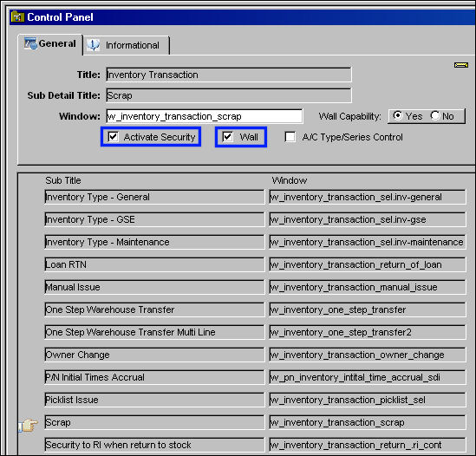Screen dimensions: 476x456
Task: Click the Window input field near the top
Action: point(205,116)
